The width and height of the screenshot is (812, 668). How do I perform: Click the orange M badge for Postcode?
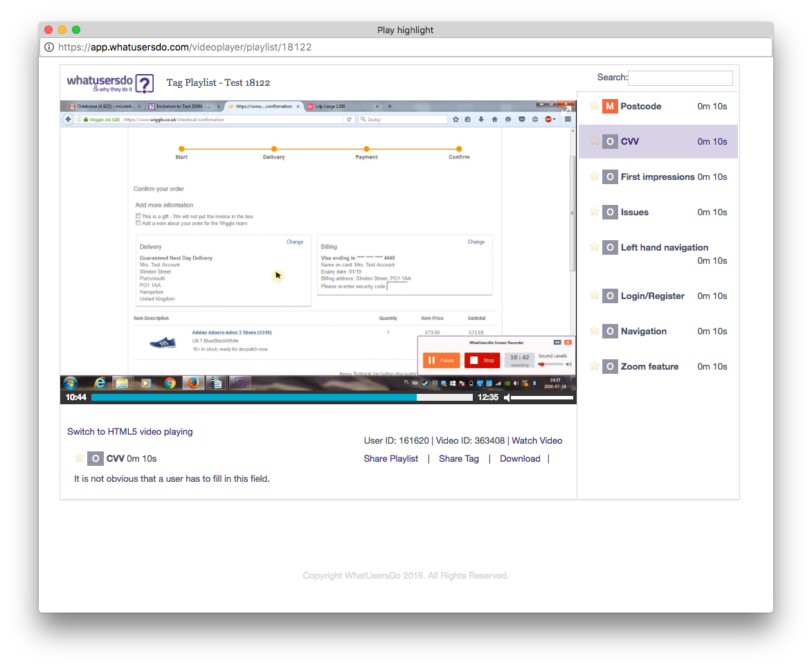[x=609, y=106]
